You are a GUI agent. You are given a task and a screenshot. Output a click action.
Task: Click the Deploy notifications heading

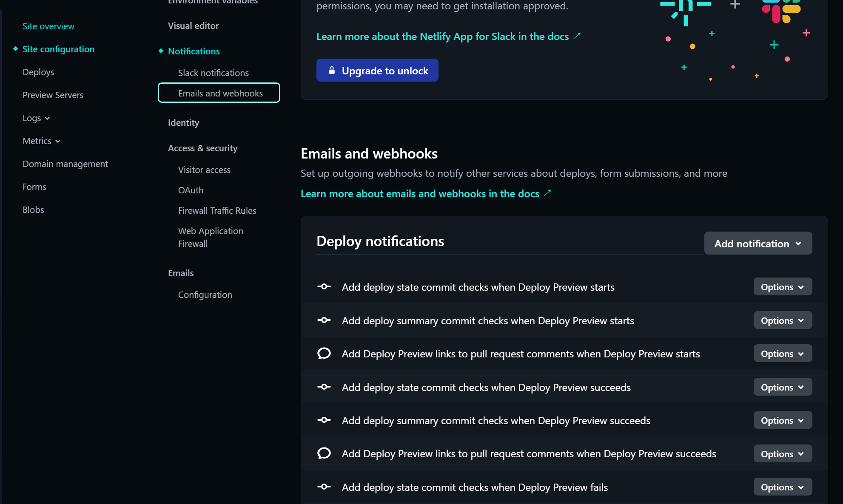tap(380, 241)
